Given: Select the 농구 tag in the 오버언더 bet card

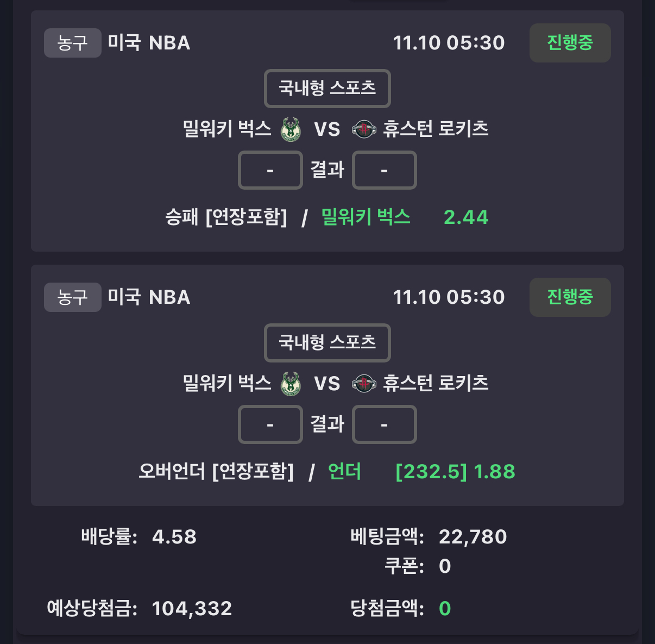Looking at the screenshot, I should [x=72, y=297].
